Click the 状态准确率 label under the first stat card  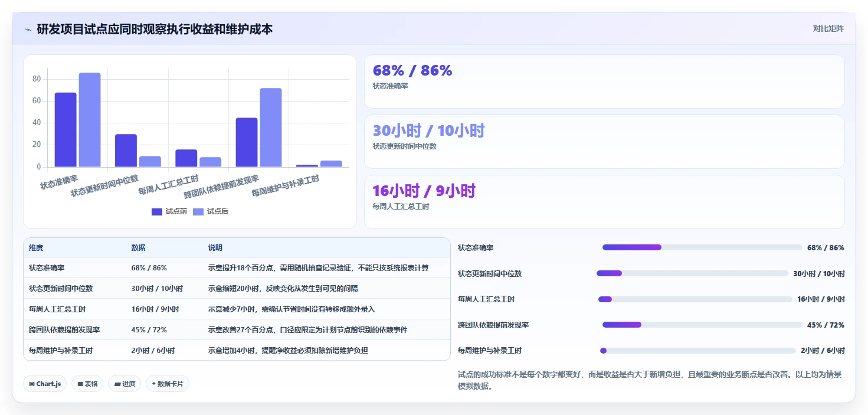point(391,86)
